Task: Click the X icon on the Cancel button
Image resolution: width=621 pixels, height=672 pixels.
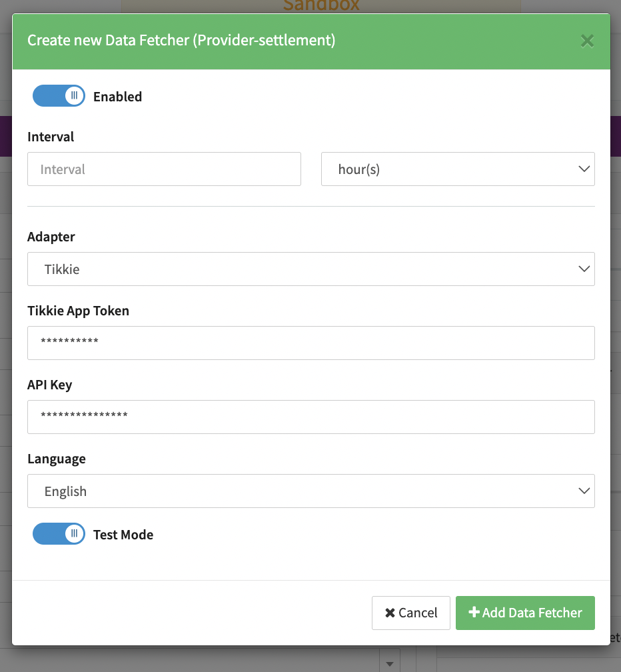Action: pos(390,613)
